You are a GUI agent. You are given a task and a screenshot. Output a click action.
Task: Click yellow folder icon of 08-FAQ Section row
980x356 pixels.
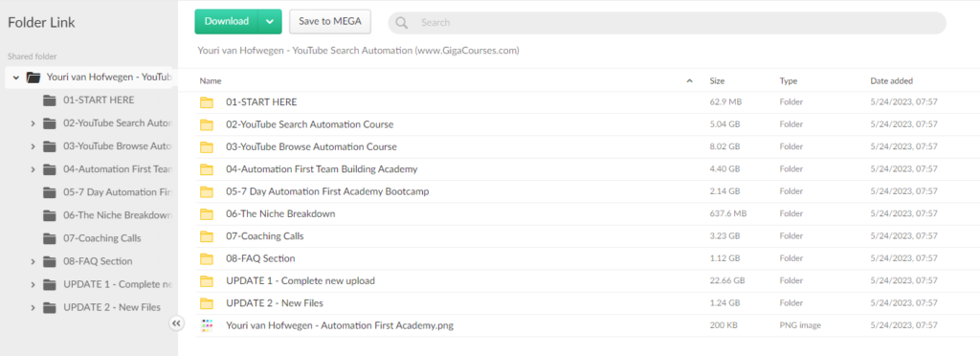click(x=207, y=258)
